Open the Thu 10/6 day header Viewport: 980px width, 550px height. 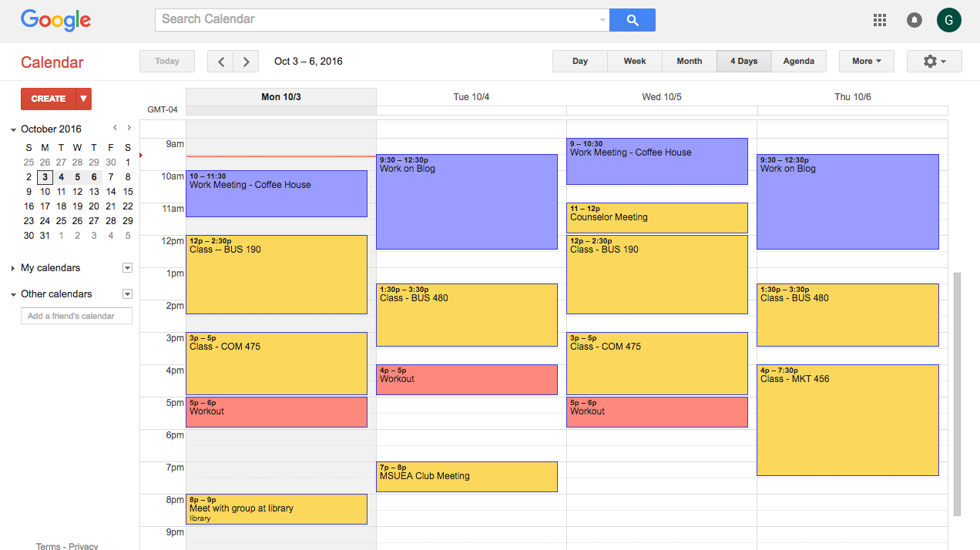point(853,97)
